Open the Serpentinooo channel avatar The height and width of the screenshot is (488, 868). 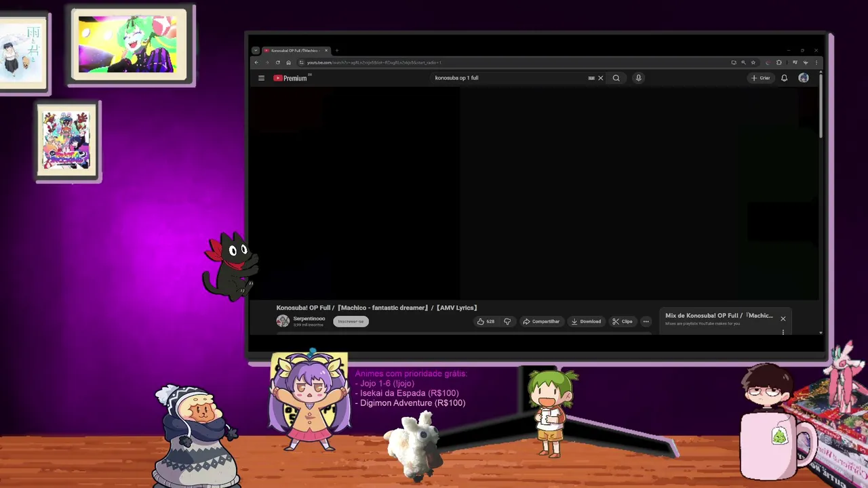283,321
